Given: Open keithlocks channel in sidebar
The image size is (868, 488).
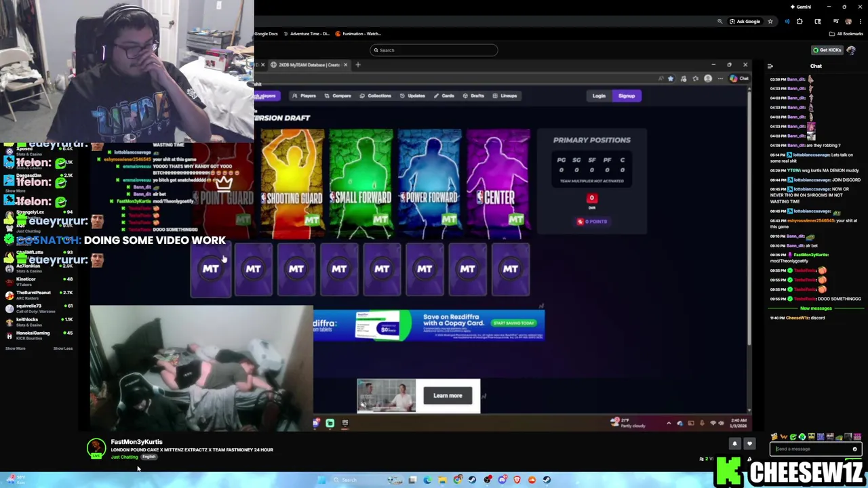Looking at the screenshot, I should click(39, 322).
